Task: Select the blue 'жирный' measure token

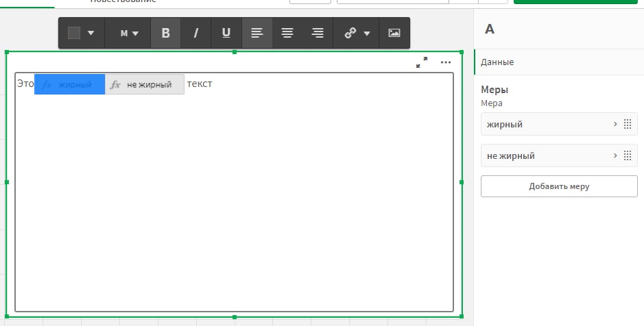Action: point(69,84)
